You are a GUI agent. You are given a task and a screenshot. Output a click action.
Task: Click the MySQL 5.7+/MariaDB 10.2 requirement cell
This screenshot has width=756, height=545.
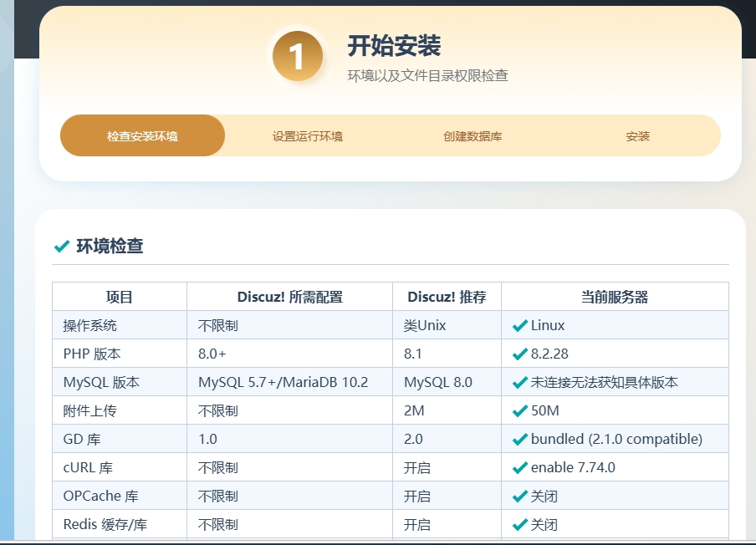tap(283, 383)
